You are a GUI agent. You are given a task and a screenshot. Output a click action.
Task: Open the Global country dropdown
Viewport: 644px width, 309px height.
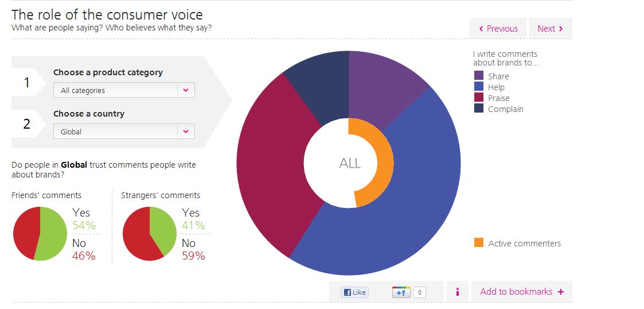124,132
